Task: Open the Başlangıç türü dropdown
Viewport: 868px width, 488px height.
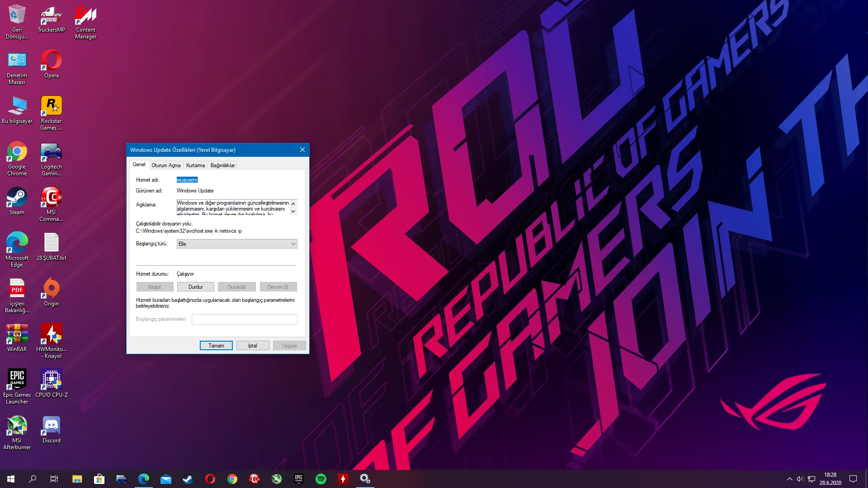Action: point(237,244)
